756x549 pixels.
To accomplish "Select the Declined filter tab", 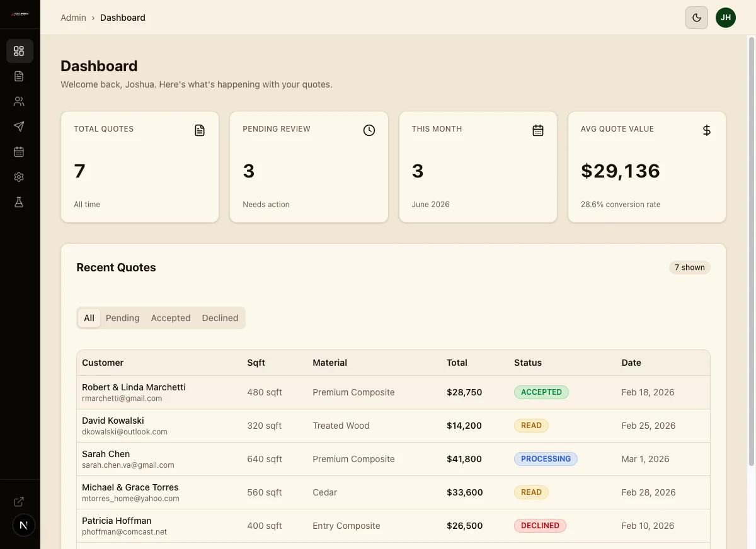I will coord(220,318).
